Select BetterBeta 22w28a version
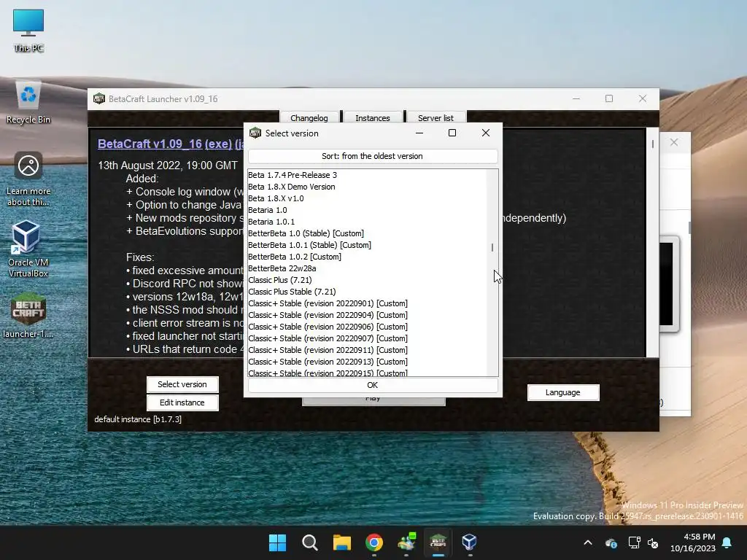 [367, 268]
